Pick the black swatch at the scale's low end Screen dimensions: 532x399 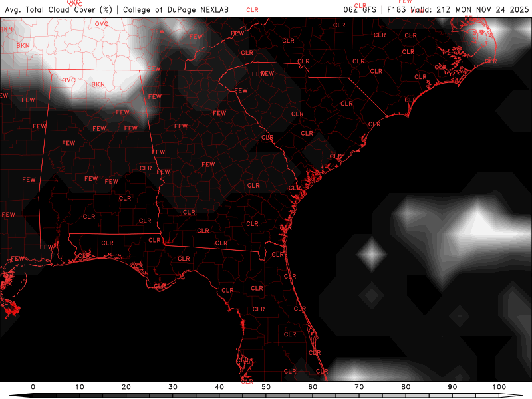click(44, 396)
